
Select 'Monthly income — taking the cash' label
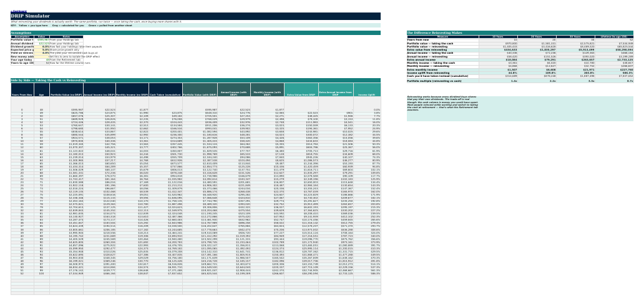[443, 63]
